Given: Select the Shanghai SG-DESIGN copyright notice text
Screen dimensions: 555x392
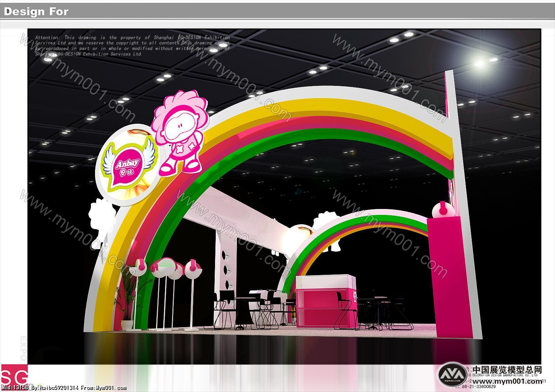Looking at the screenshot, I should pyautogui.click(x=132, y=45).
